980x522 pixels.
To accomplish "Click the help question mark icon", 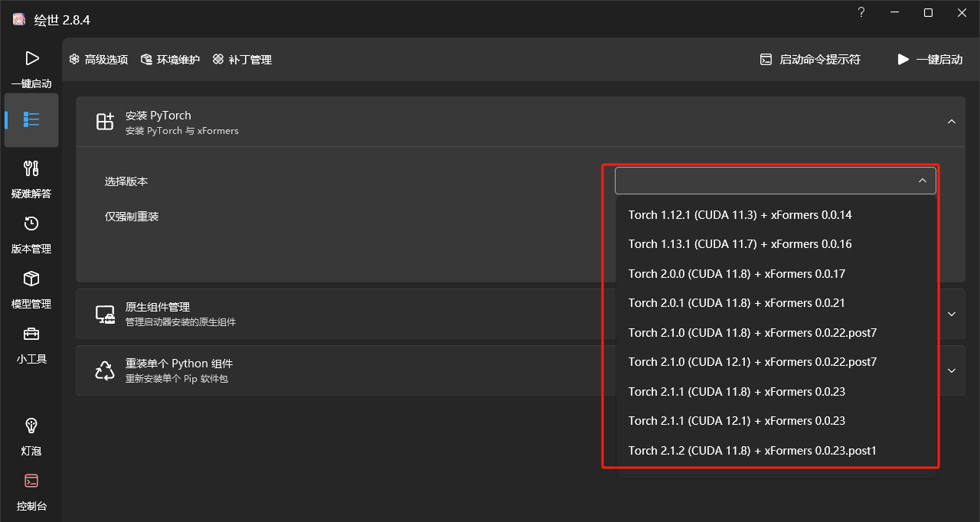I will [861, 12].
